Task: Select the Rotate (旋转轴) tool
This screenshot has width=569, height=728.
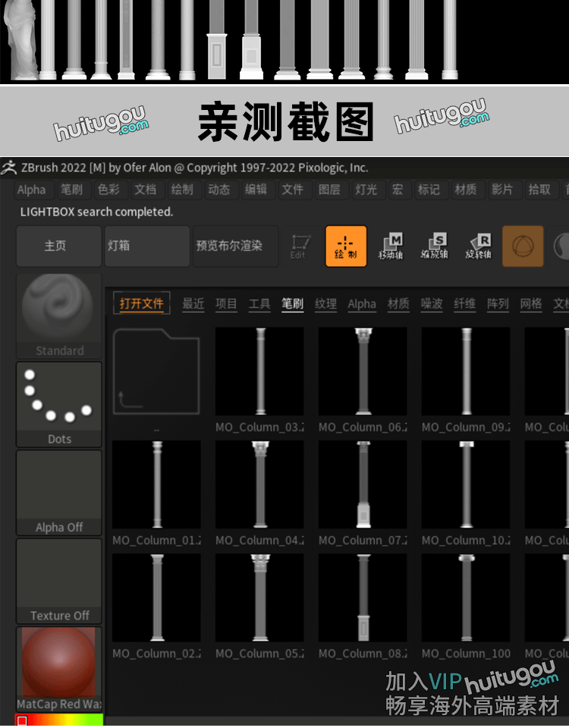Action: [x=478, y=246]
